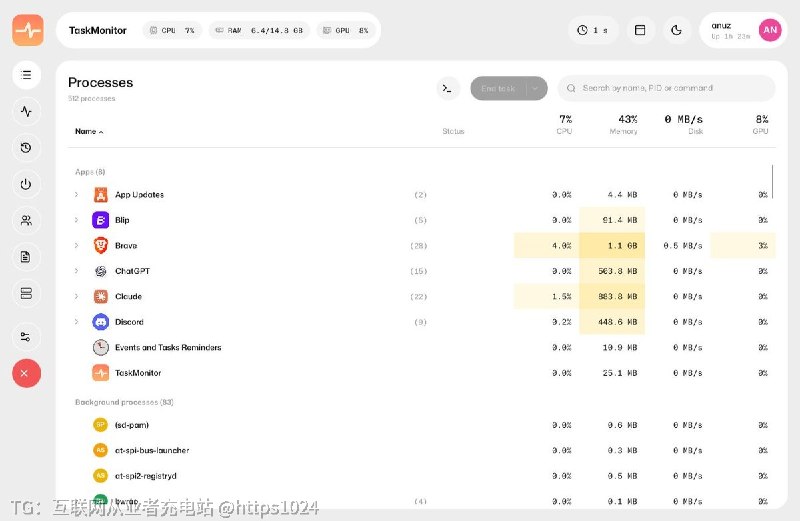Viewport: 800px width, 521px height.
Task: Expand the Discord process group
Action: 77,322
